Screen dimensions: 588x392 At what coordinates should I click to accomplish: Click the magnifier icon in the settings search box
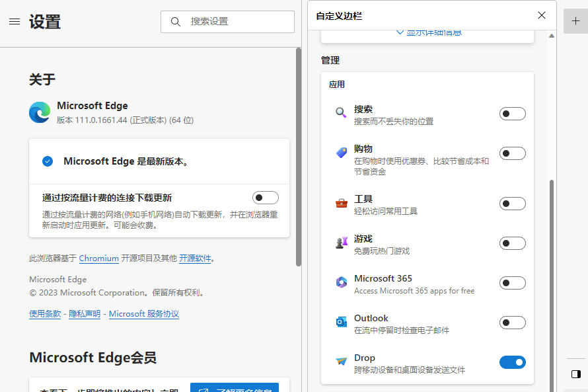[x=176, y=22]
